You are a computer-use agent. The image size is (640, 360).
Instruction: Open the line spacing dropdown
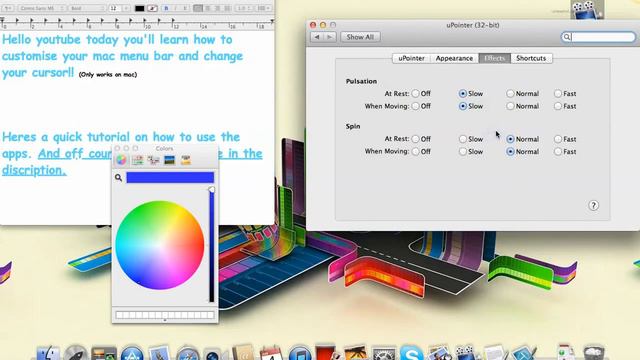244,8
